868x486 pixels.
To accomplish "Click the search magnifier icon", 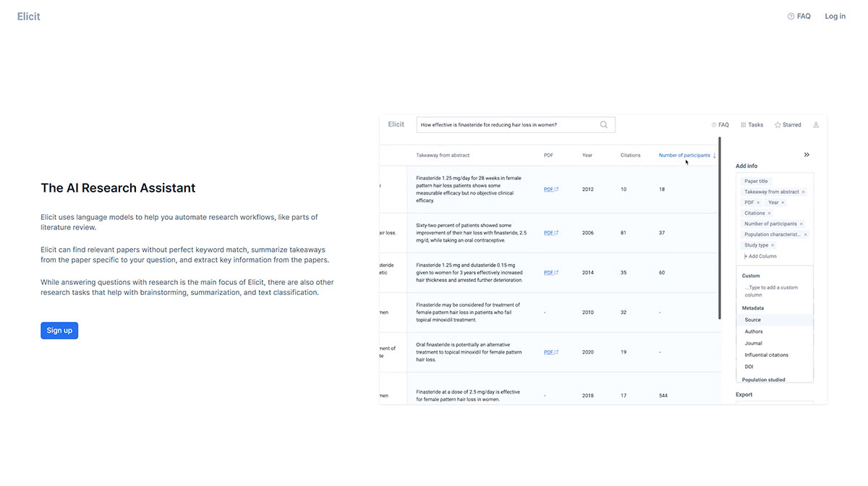I will [604, 124].
